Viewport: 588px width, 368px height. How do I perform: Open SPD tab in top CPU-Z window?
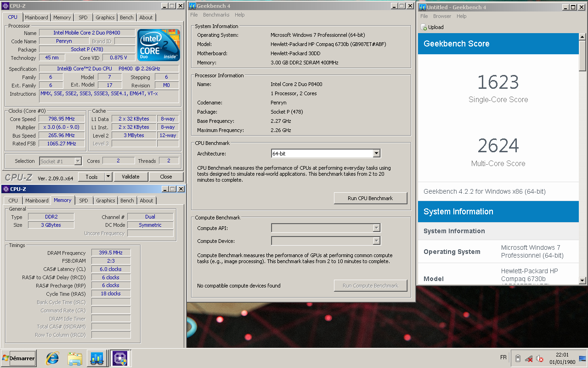coord(83,17)
